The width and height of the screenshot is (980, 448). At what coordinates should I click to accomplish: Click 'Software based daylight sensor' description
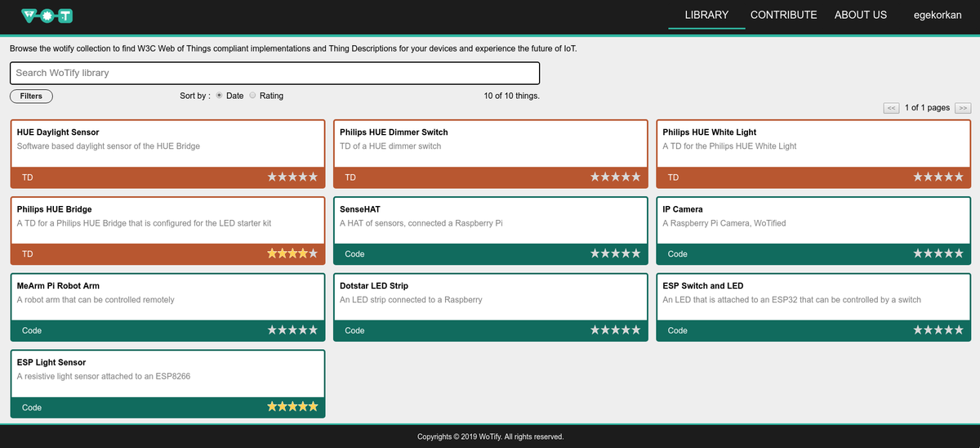[109, 146]
